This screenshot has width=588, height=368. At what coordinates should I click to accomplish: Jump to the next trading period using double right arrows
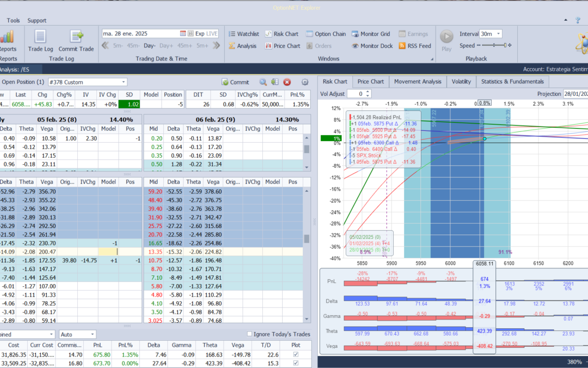pos(216,45)
